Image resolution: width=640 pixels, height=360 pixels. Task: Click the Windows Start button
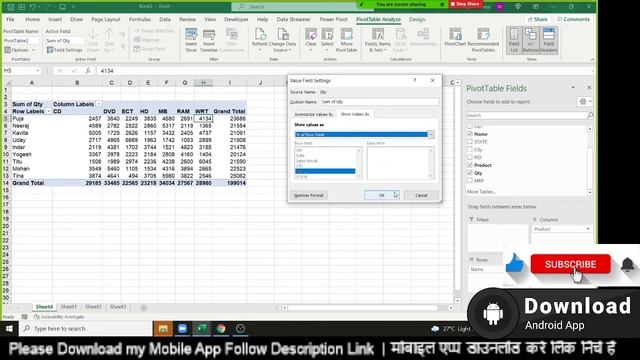[9, 329]
